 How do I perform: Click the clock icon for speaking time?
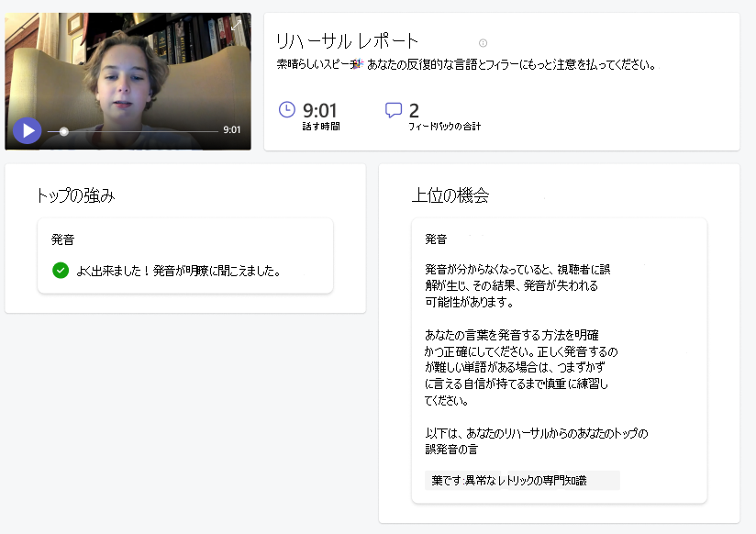click(287, 109)
